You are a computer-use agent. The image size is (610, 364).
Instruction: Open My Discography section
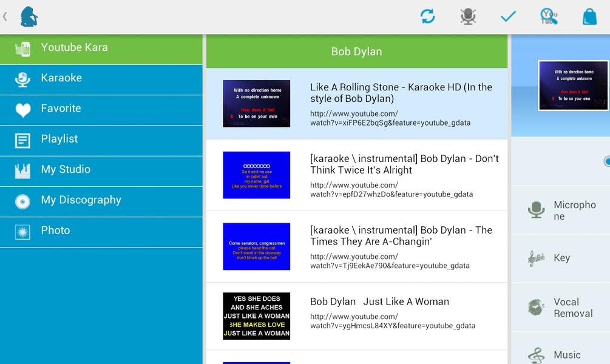click(101, 202)
